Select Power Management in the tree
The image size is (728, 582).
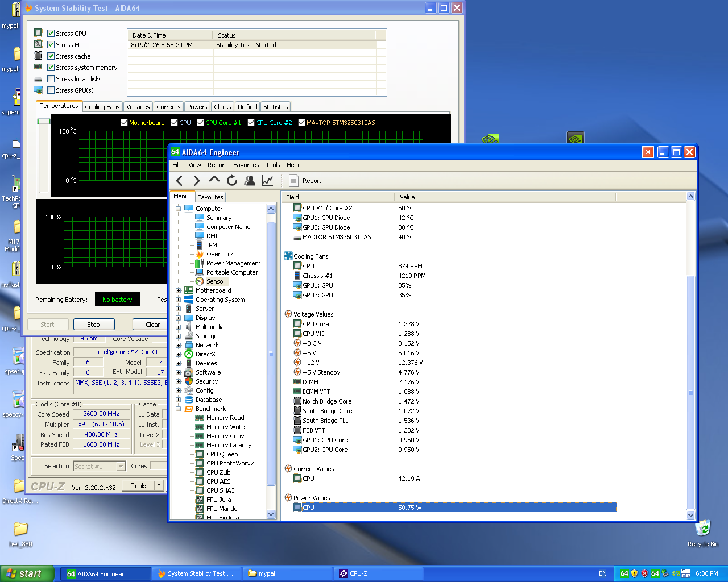pos(233,263)
